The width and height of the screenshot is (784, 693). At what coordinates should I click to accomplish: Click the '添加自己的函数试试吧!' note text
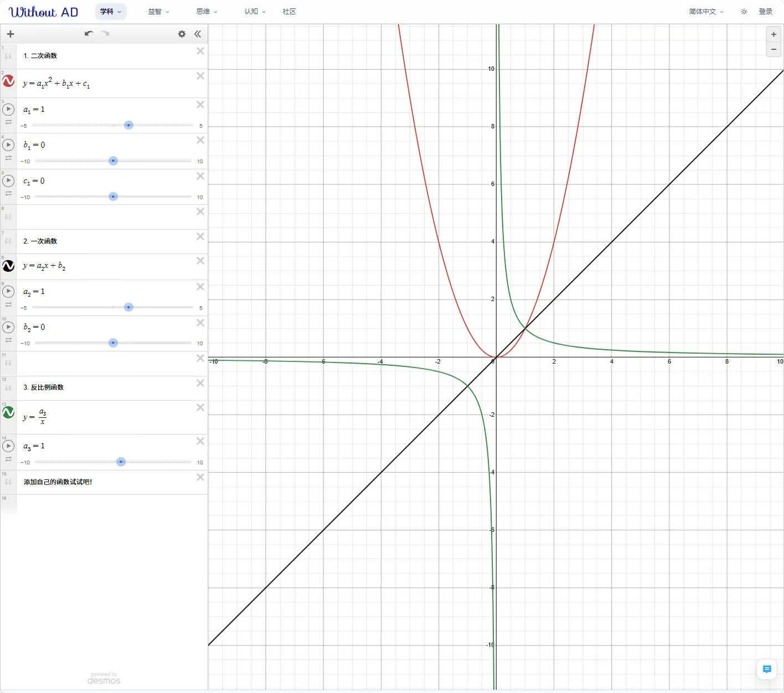coord(58,482)
